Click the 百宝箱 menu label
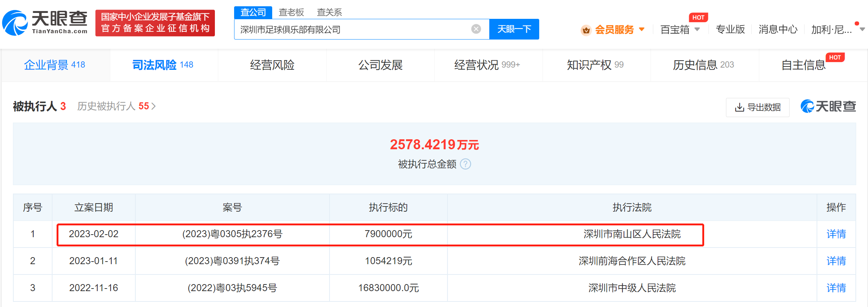 pos(675,29)
